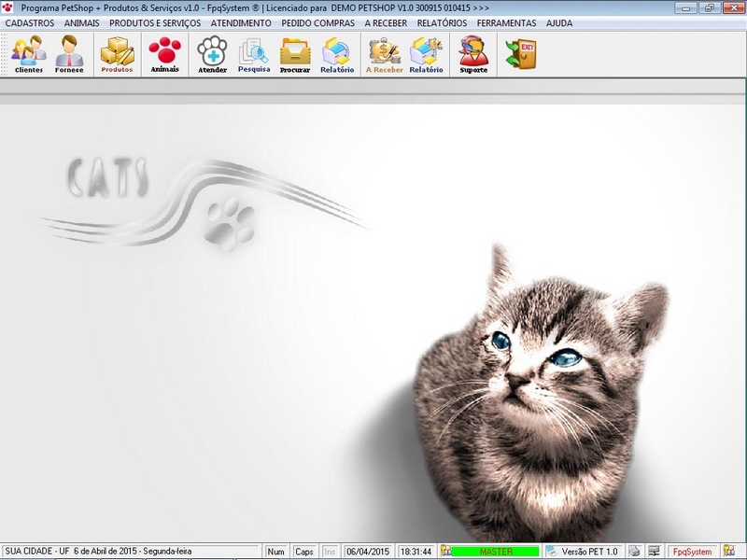747x560 pixels.
Task: Click the FpqSystem status bar link
Action: [692, 552]
